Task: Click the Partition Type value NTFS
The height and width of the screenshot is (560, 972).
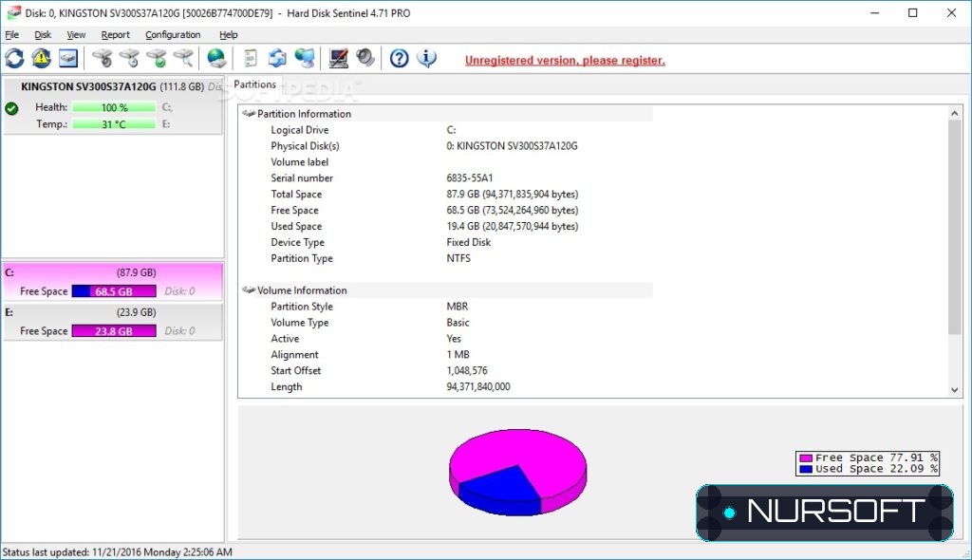Action: [x=458, y=258]
